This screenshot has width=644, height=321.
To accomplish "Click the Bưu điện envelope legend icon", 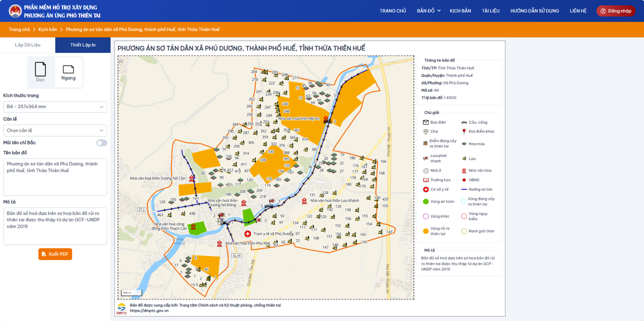I will pos(426,122).
